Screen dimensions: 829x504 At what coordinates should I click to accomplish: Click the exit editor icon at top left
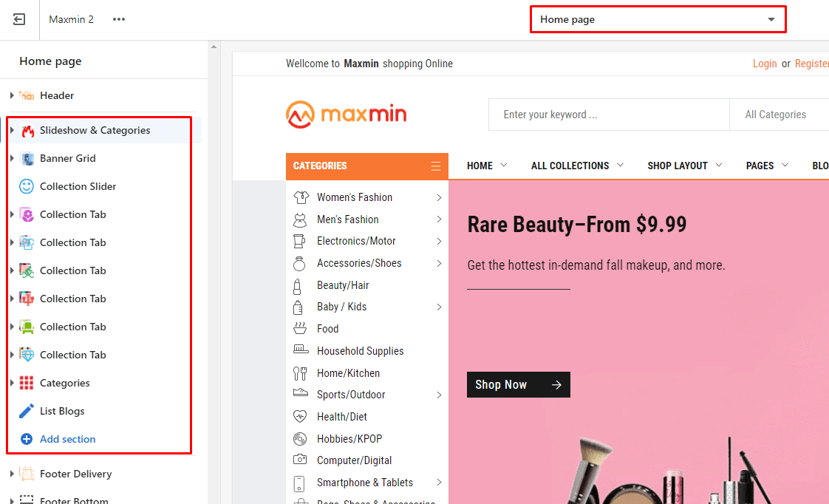(19, 19)
